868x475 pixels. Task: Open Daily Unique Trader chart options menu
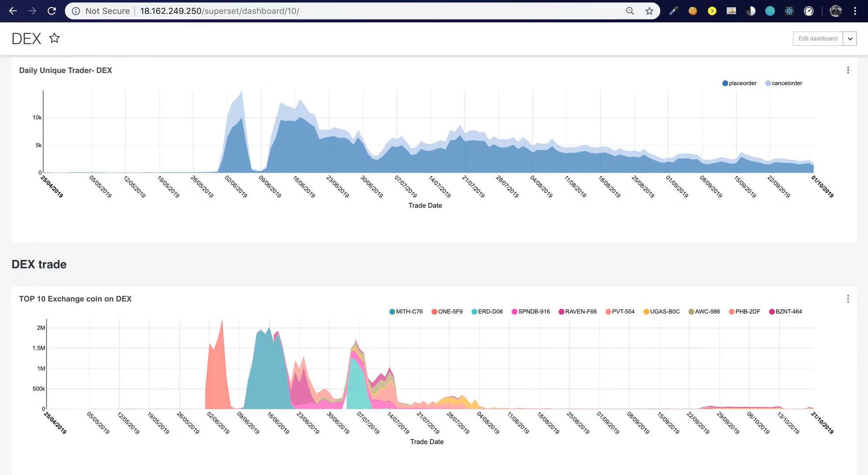(x=848, y=70)
